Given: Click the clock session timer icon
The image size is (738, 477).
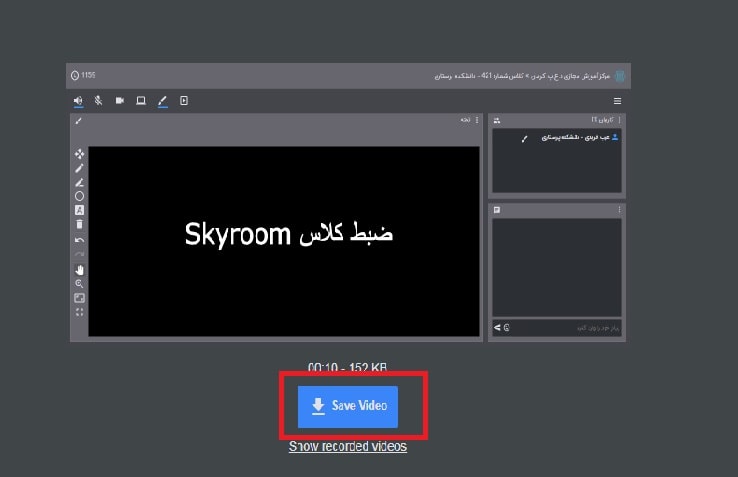Looking at the screenshot, I should [75, 75].
